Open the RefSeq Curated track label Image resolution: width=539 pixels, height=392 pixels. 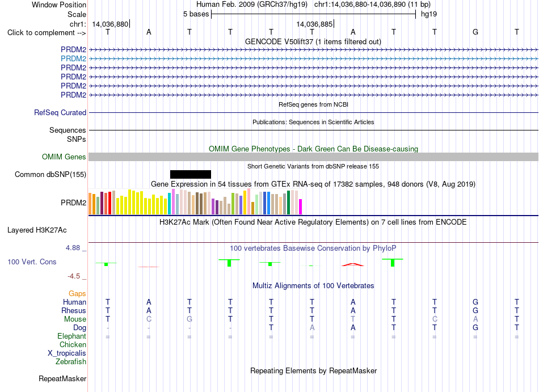[60, 113]
